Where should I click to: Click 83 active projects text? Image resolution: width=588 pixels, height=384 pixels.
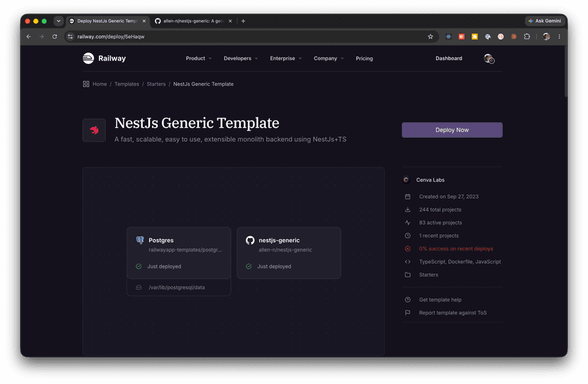tap(440, 223)
